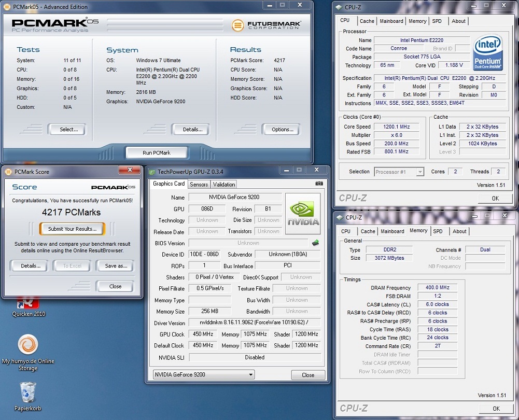Screen dimensions: 519x420
Task: Switch to CPU tab in lower CPU-Z window
Action: (346, 231)
